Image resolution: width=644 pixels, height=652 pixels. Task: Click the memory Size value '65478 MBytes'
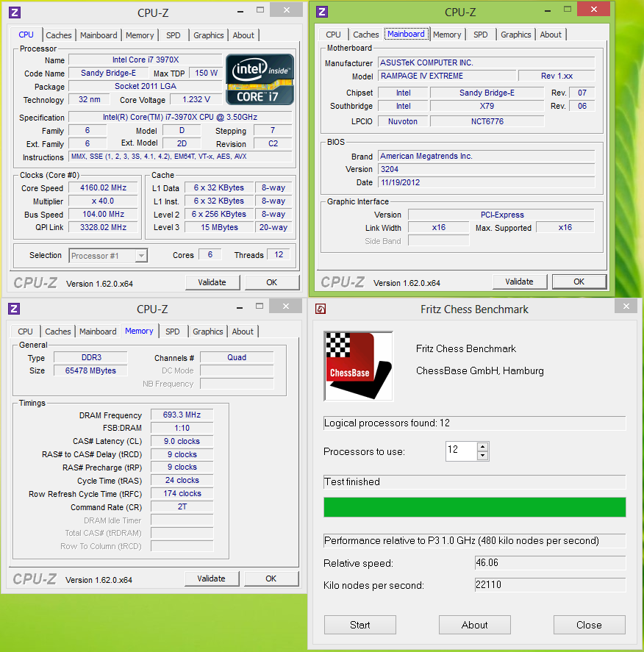click(x=90, y=370)
